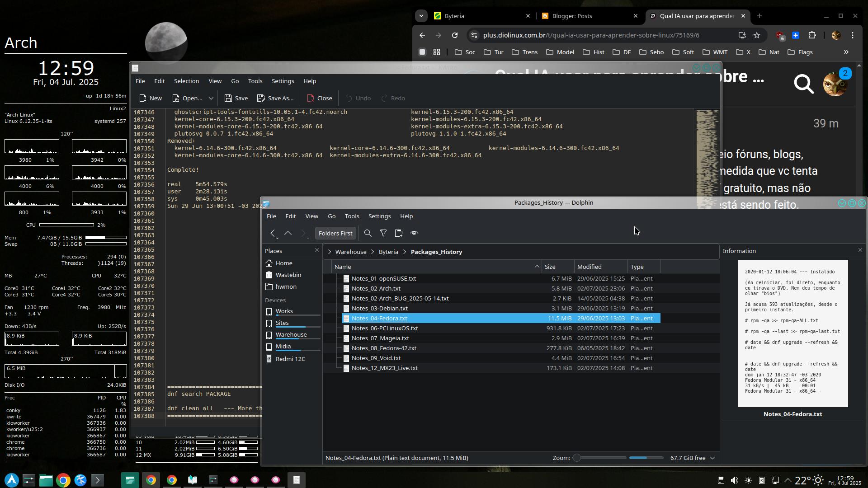
Task: Open the Chrome tab search dropdown
Action: click(x=421, y=16)
